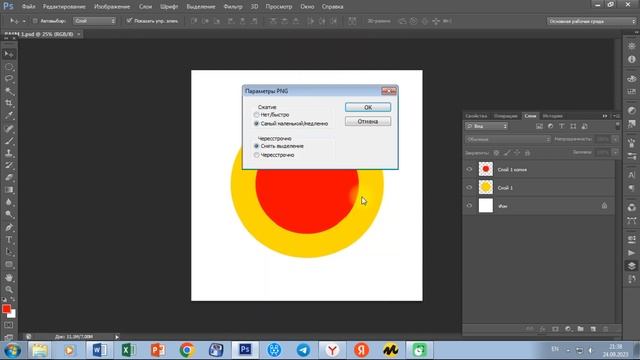The height and width of the screenshot is (360, 640).
Task: Choose 'Самый маленький/медленно' compression option
Action: [x=256, y=123]
